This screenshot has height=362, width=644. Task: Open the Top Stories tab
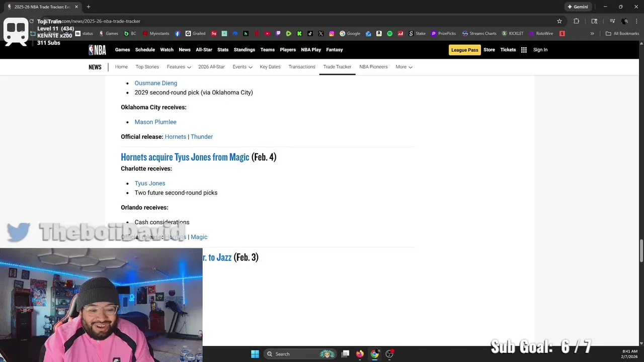(x=147, y=67)
